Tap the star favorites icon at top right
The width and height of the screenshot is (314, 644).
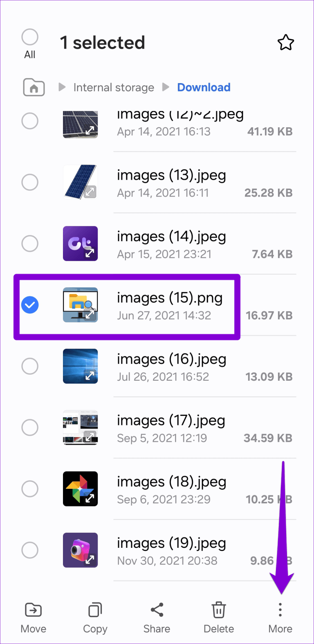point(286,42)
